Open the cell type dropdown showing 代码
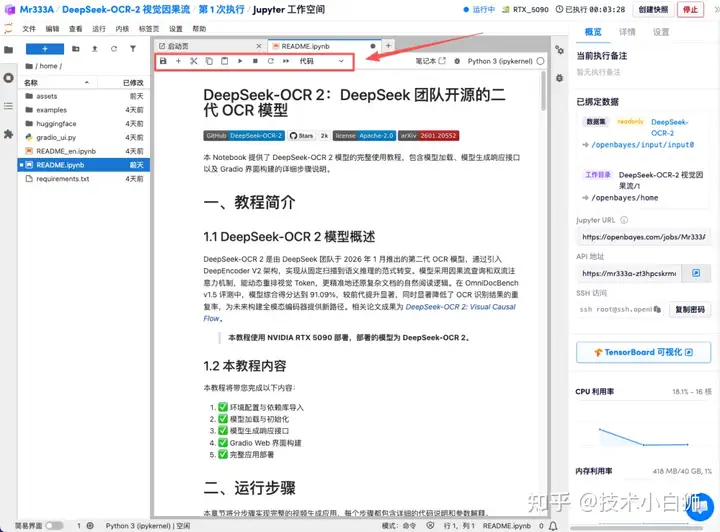Viewport: 720px width, 532px height. (321, 61)
